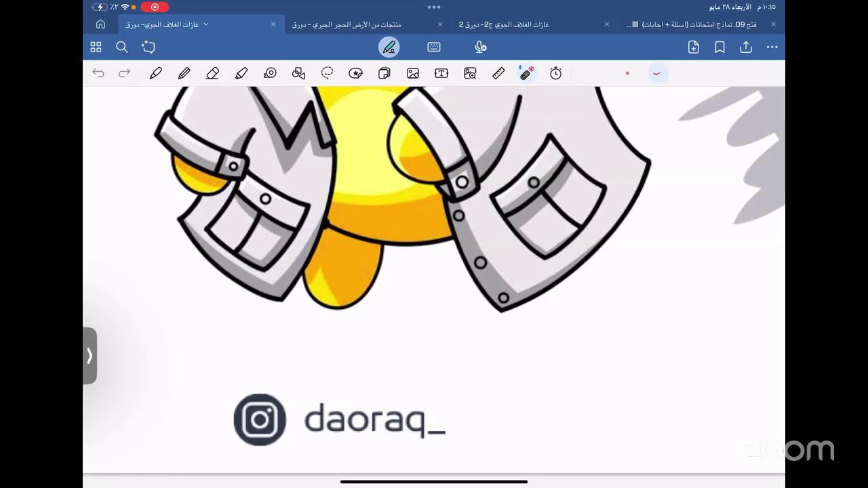Tap the Slide Over handle on left edge
Screen dimensions: 868x488
point(90,356)
